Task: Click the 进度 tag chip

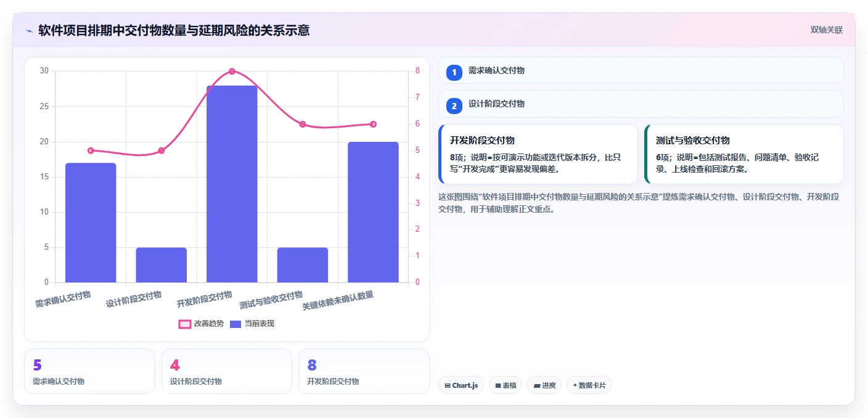Action: pos(544,385)
